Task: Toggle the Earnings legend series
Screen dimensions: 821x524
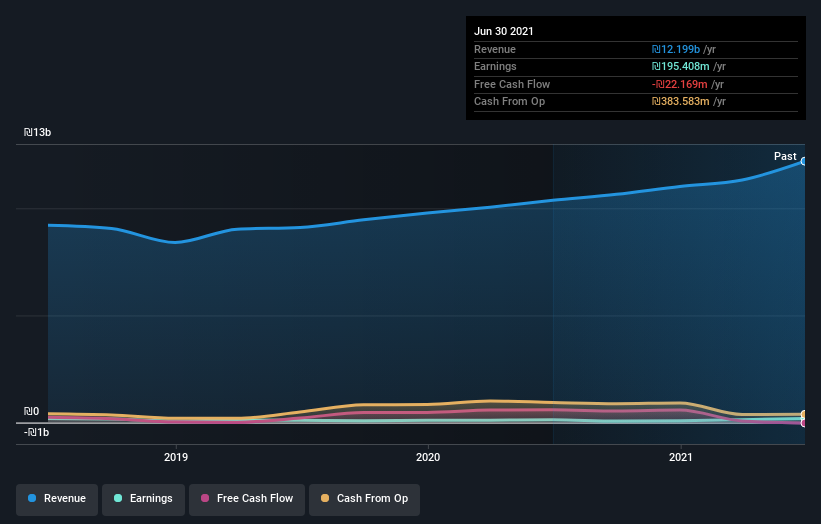Action: click(x=143, y=499)
